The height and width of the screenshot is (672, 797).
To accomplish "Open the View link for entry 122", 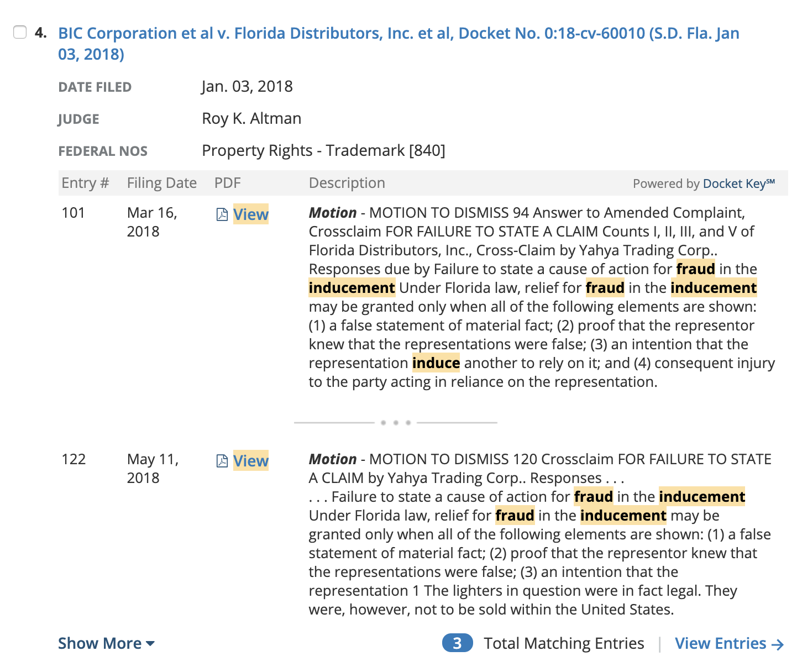I will point(250,461).
